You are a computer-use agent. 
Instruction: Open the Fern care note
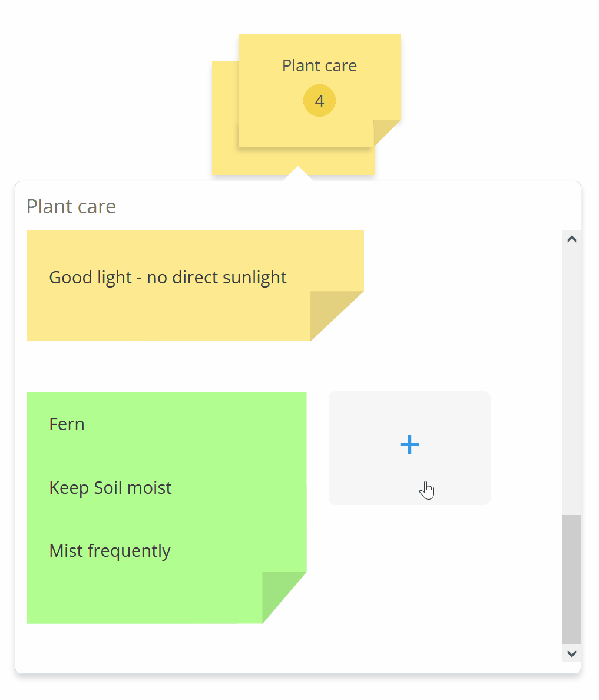click(67, 424)
